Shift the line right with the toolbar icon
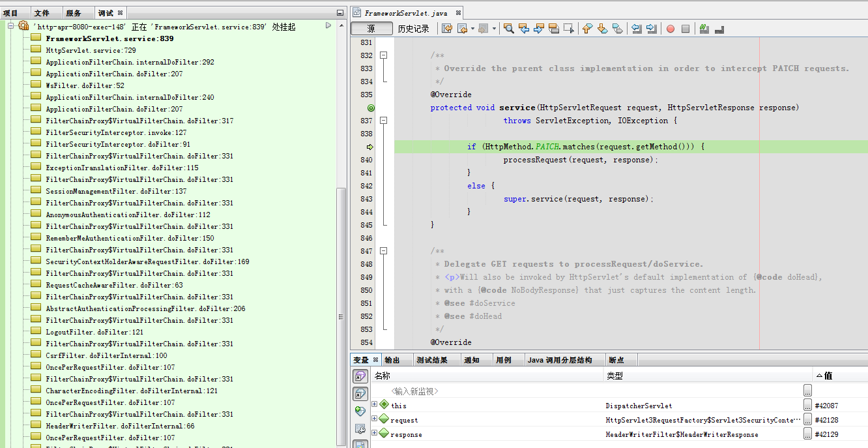The image size is (868, 448). pyautogui.click(x=652, y=29)
